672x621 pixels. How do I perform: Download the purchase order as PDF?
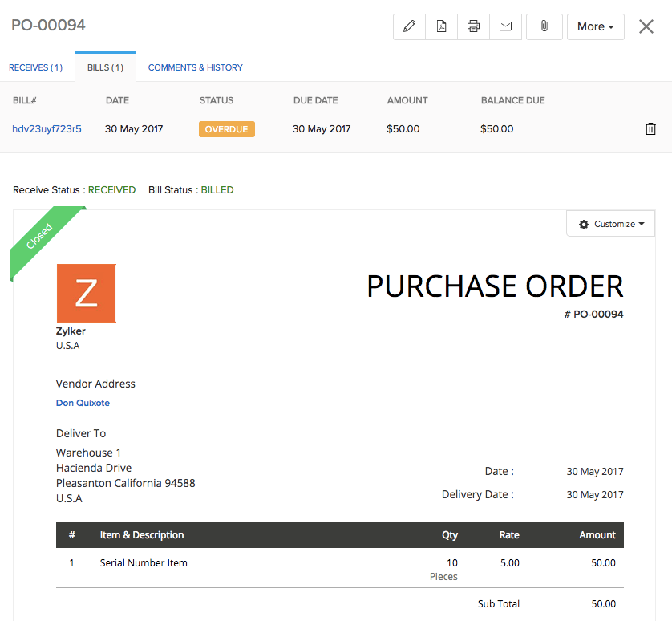point(441,26)
